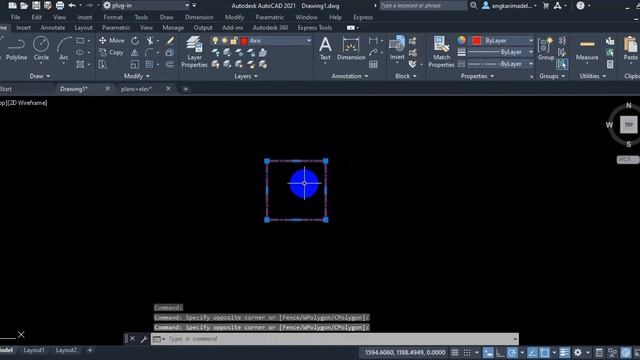The height and width of the screenshot is (360, 640).
Task: Click the Erase pencil icon
Action: pos(170,40)
